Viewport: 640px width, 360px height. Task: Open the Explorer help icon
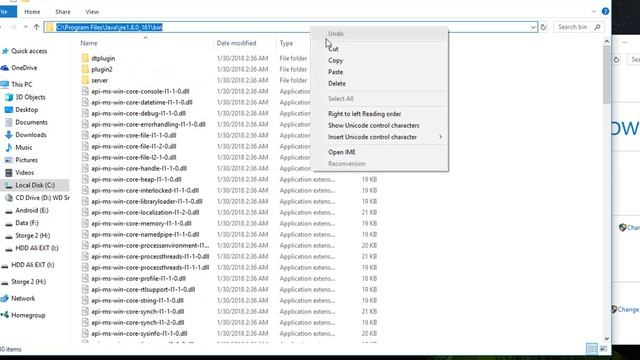tap(605, 11)
